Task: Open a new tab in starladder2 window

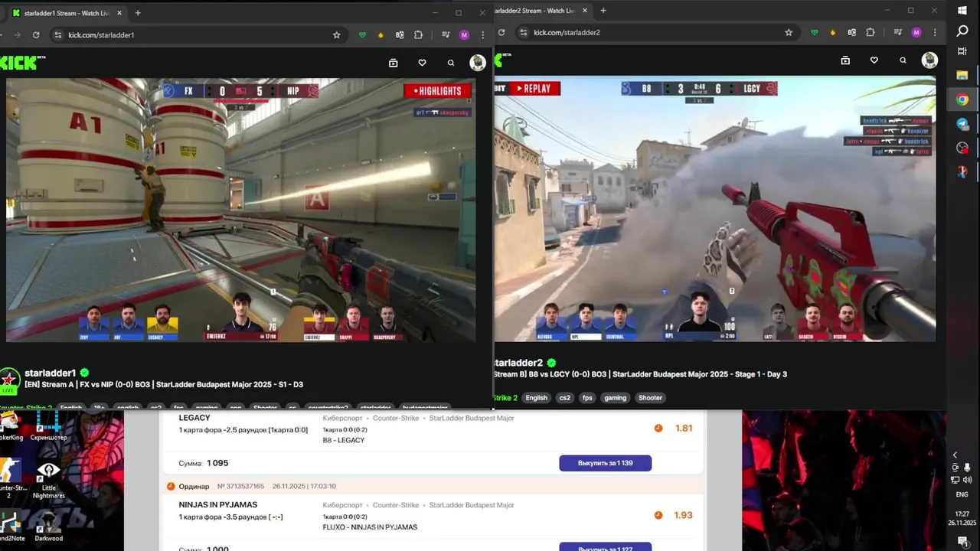Action: point(603,11)
